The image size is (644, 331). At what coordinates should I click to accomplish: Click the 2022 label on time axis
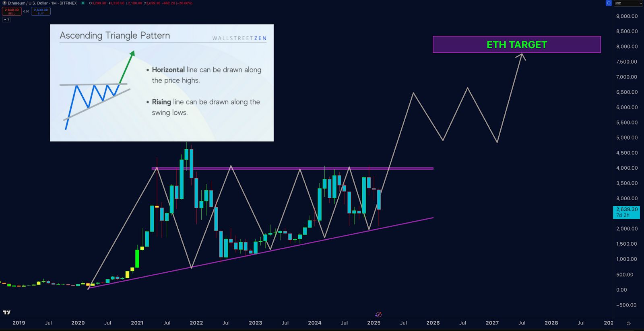click(196, 323)
